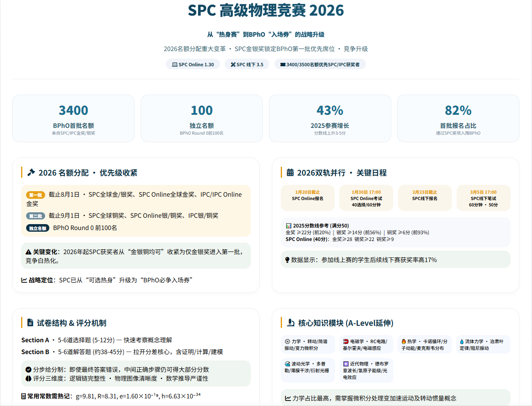Click the calendar icon beside 2026双轨并行
Viewport: 532px width, 406px height.
pyautogui.click(x=290, y=173)
